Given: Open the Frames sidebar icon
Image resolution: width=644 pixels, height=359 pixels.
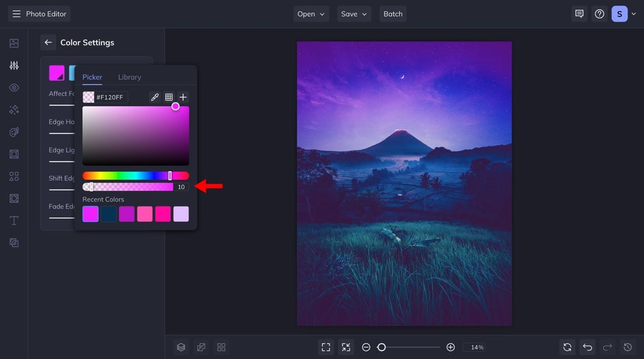Looking at the screenshot, I should point(14,154).
